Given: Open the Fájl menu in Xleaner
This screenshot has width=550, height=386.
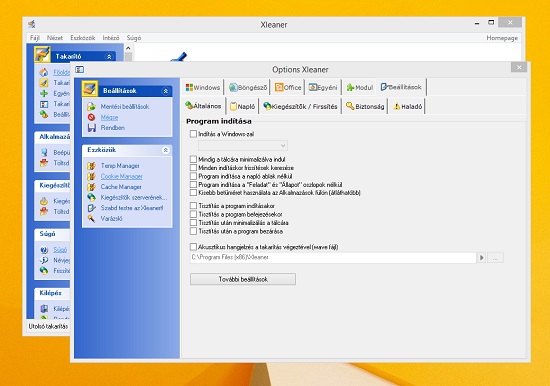Looking at the screenshot, I should coord(34,38).
